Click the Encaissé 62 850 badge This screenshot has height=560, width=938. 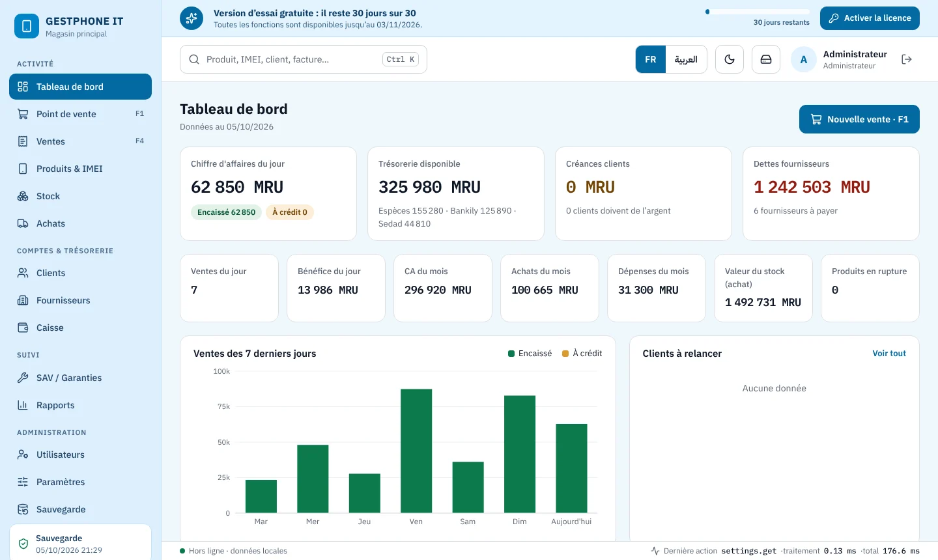[227, 212]
